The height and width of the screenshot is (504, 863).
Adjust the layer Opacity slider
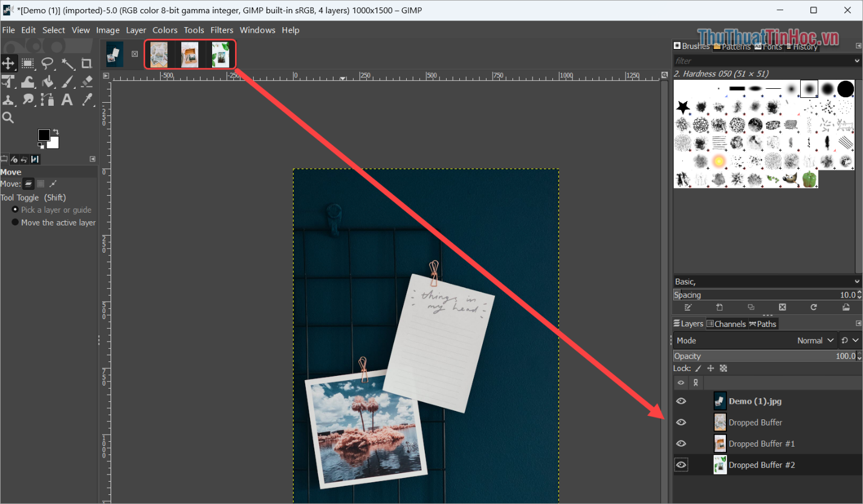pos(764,356)
